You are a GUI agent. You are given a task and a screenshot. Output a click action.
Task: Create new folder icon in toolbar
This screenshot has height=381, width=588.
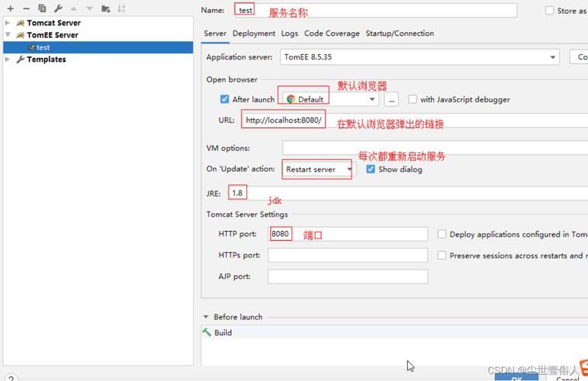click(x=106, y=8)
